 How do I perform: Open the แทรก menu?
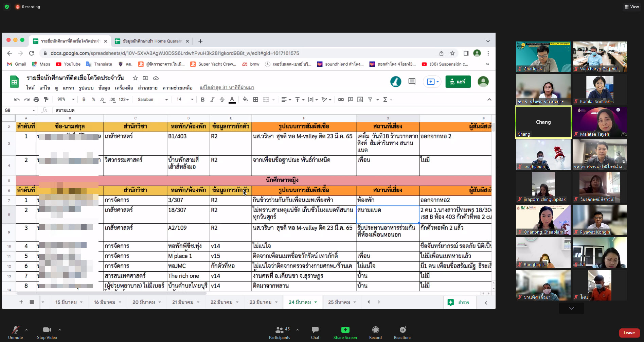pos(68,88)
